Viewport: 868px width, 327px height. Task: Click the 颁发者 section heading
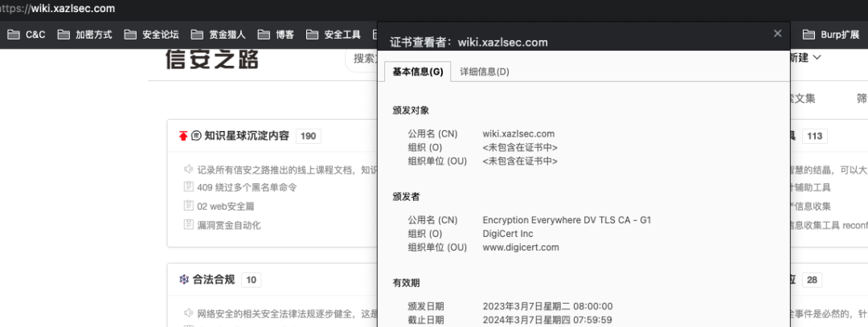coord(407,197)
